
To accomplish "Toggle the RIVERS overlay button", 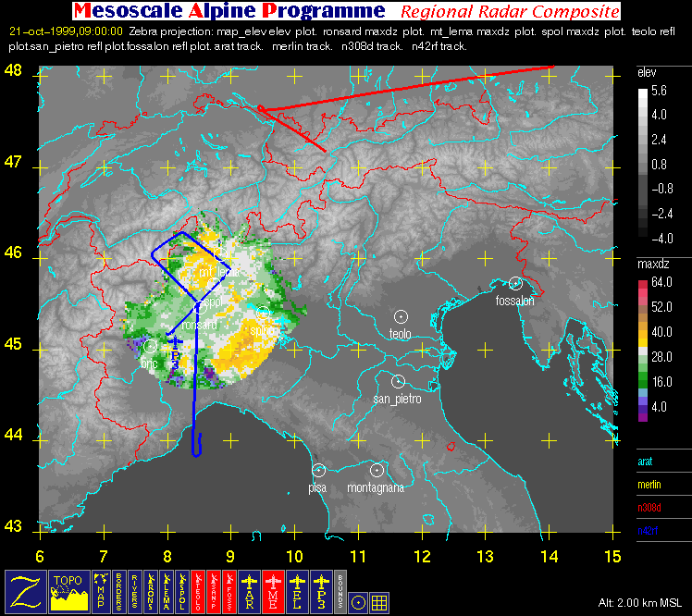I will coord(134,592).
